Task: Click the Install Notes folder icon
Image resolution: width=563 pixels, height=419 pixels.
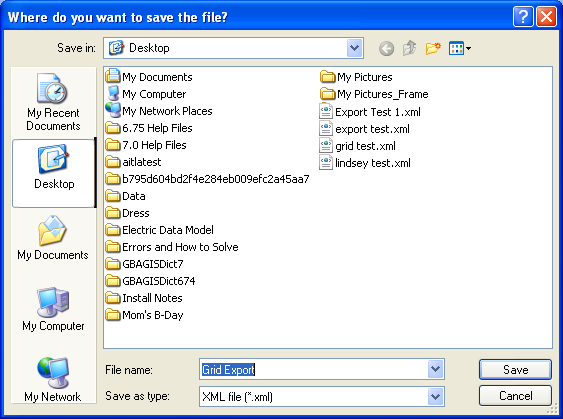Action: point(113,297)
